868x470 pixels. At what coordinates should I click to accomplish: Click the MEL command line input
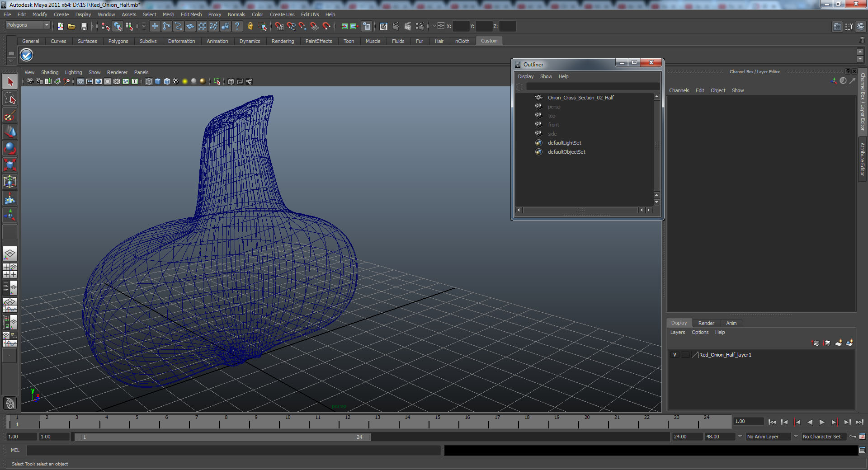pyautogui.click(x=233, y=450)
